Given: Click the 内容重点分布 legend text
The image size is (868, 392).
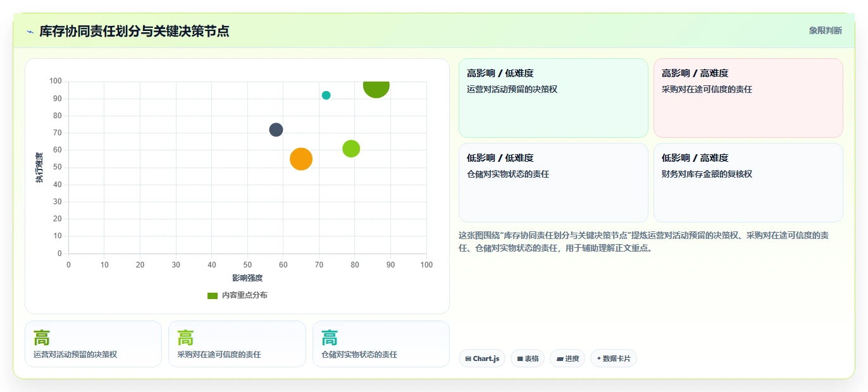Looking at the screenshot, I should [244, 295].
